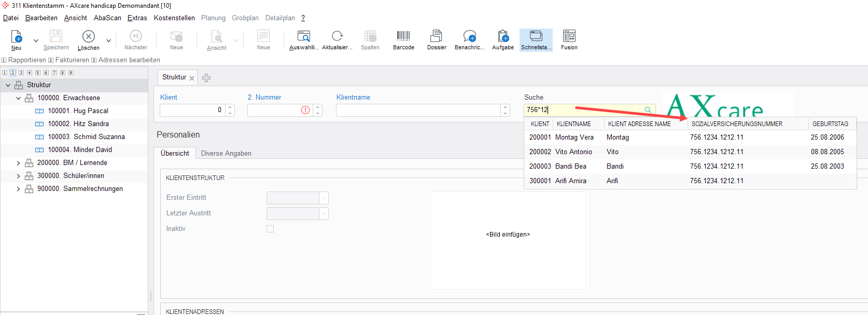Image resolution: width=868 pixels, height=315 pixels.
Task: Click tree level 2 button
Action: (13, 73)
